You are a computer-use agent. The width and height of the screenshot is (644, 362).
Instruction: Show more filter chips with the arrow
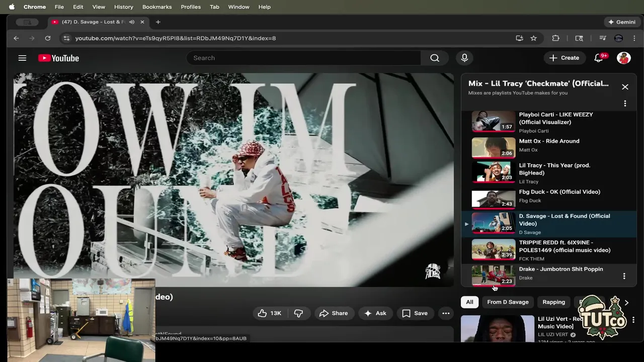pos(626,302)
